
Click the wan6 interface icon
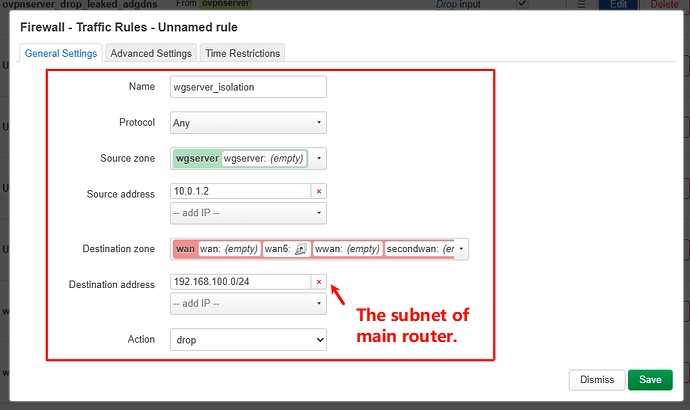[300, 249]
